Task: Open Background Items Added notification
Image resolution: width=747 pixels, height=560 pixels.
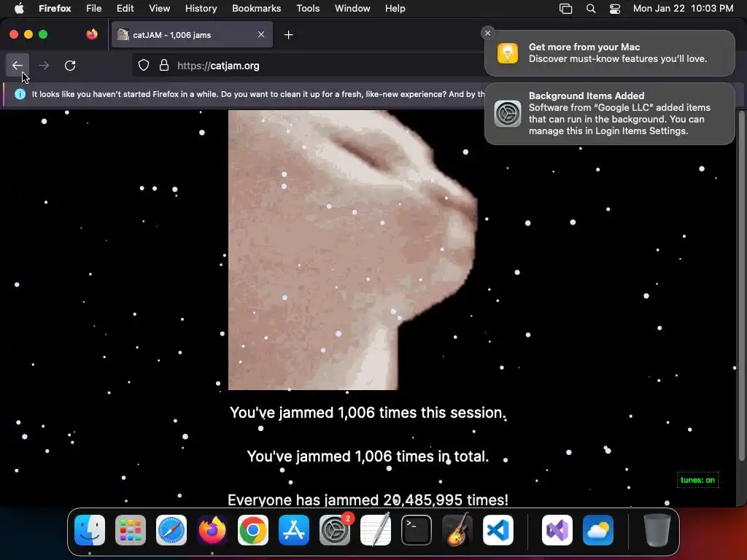Action: [x=609, y=113]
